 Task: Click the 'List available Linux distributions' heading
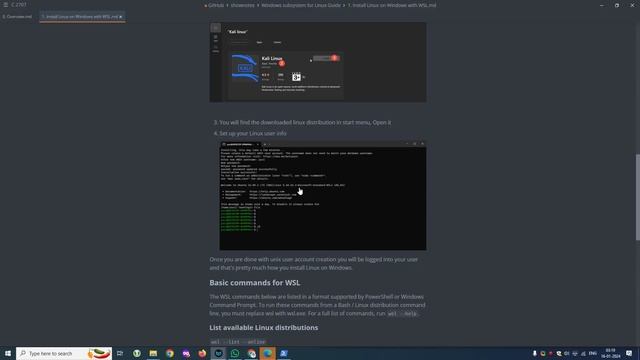[x=264, y=327]
